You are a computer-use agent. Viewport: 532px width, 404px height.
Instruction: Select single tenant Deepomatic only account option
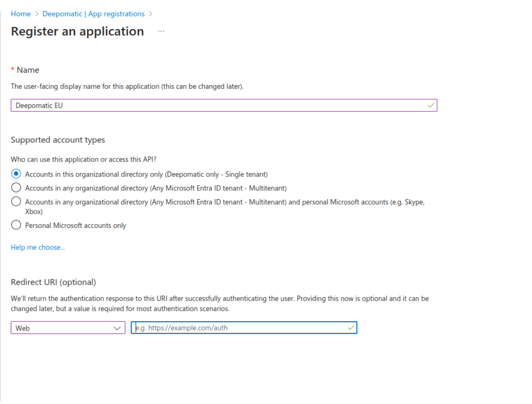pos(16,174)
